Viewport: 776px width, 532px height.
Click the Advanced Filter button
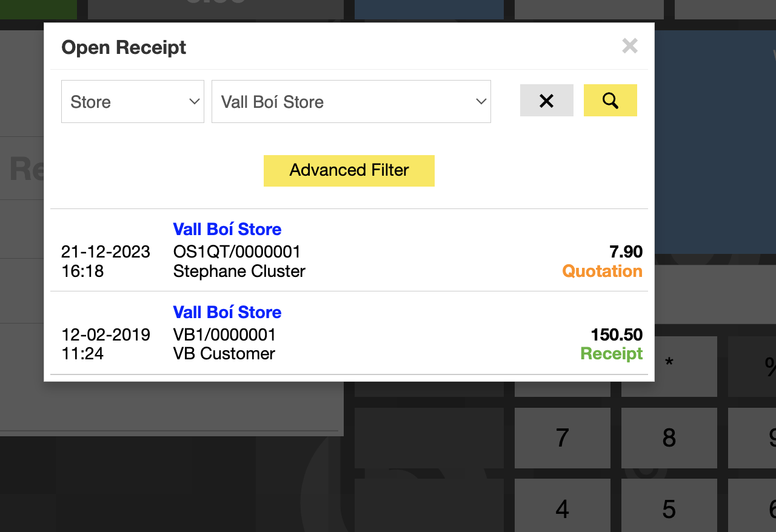tap(349, 170)
